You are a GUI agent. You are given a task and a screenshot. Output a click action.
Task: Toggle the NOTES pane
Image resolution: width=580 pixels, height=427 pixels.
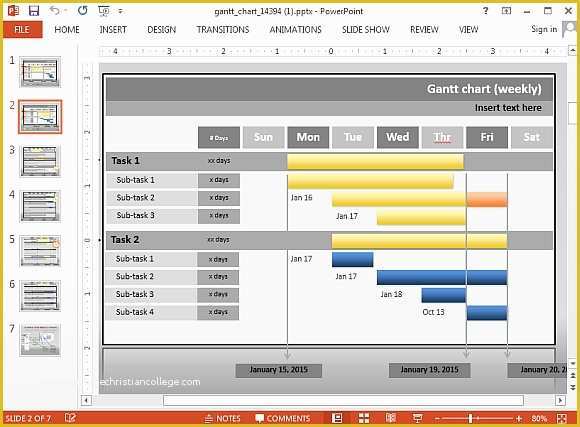(x=222, y=418)
